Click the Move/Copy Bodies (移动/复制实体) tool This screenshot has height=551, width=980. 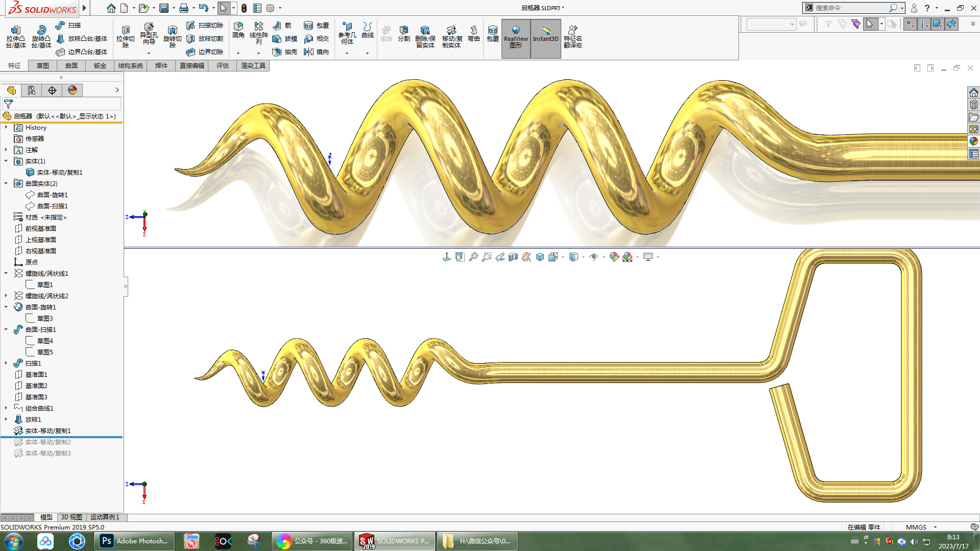[x=451, y=37]
